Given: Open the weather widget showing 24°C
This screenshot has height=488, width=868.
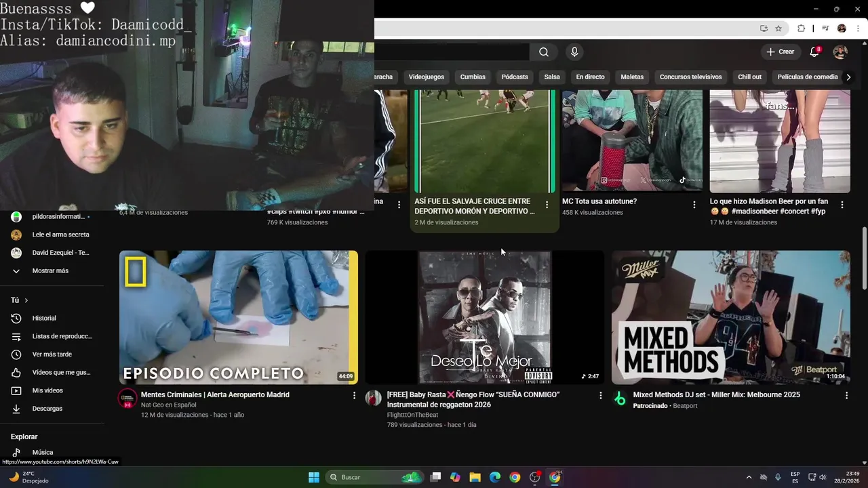Looking at the screenshot, I should pos(28,477).
